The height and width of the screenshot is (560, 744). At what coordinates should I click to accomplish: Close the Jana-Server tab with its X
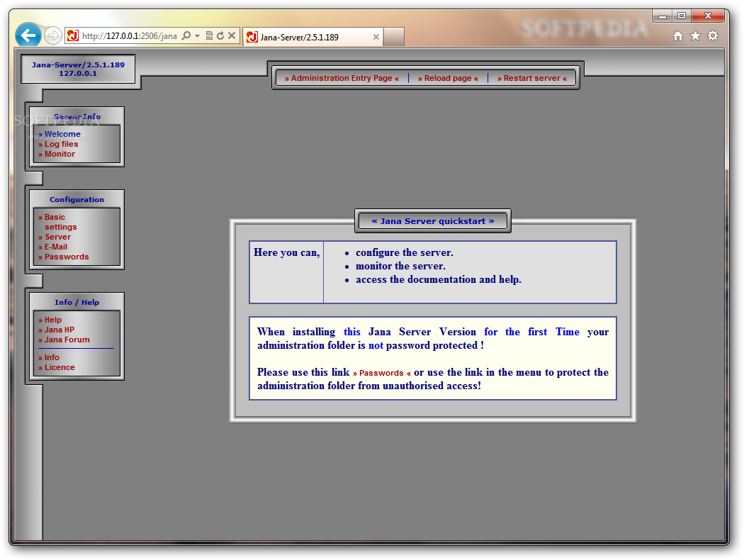pyautogui.click(x=376, y=37)
